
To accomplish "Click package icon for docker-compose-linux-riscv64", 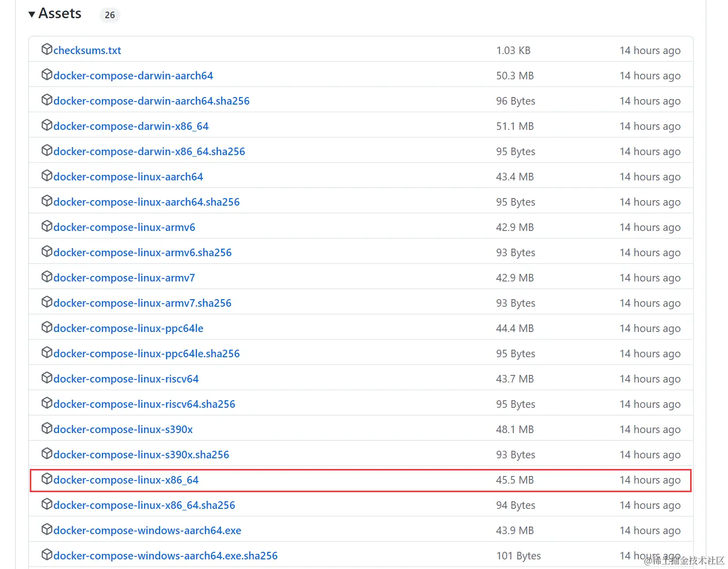I will click(x=47, y=377).
